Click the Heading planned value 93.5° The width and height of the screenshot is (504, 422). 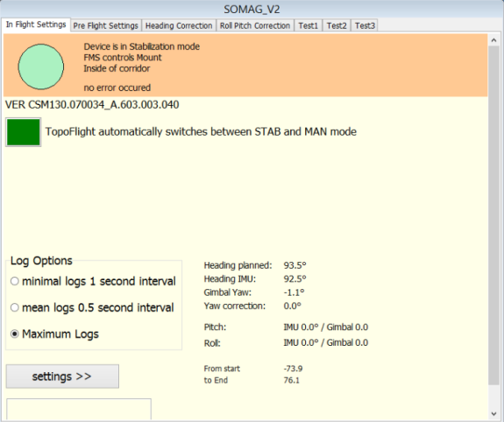tap(295, 265)
